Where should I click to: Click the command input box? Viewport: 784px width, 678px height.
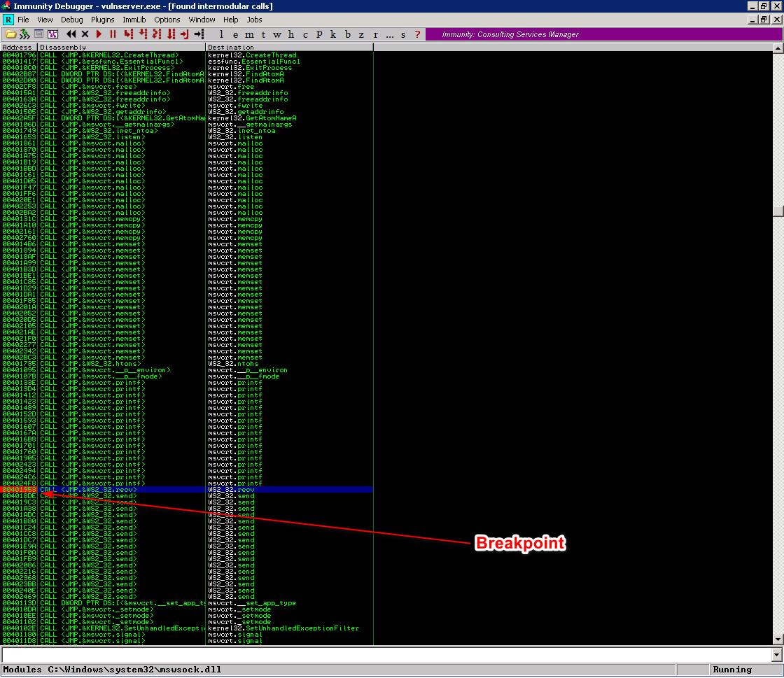click(x=386, y=654)
